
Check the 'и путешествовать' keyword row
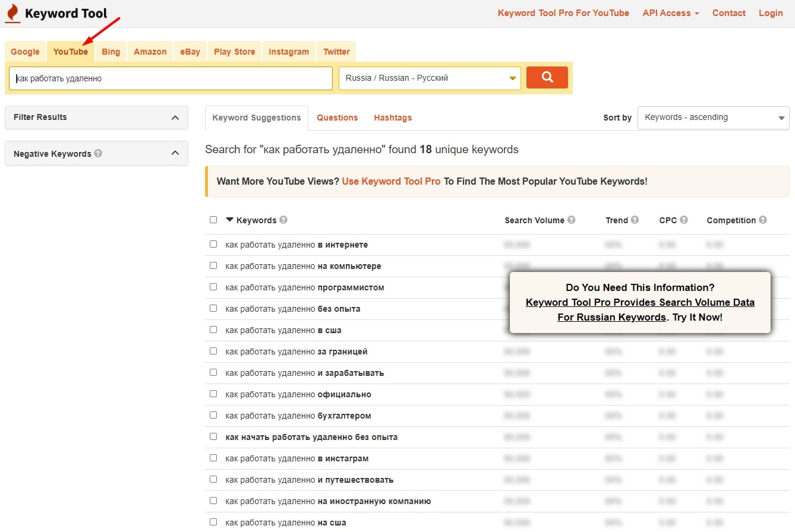coord(213,479)
